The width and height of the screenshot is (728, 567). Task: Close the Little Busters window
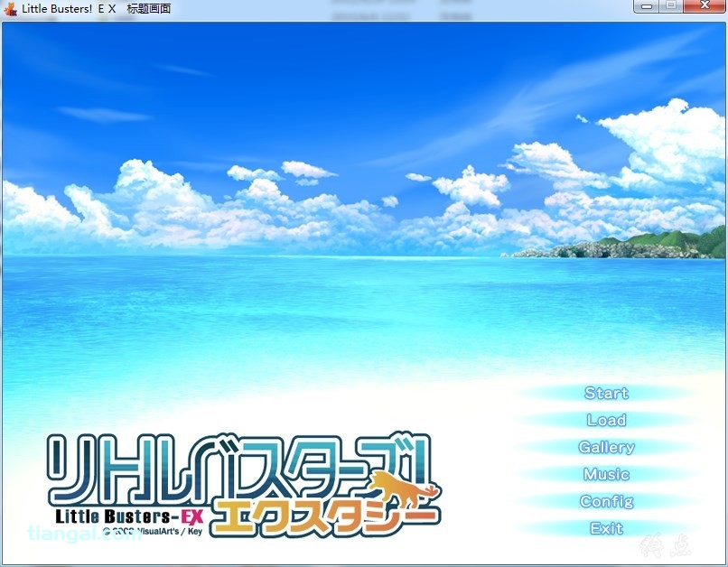[x=705, y=6]
